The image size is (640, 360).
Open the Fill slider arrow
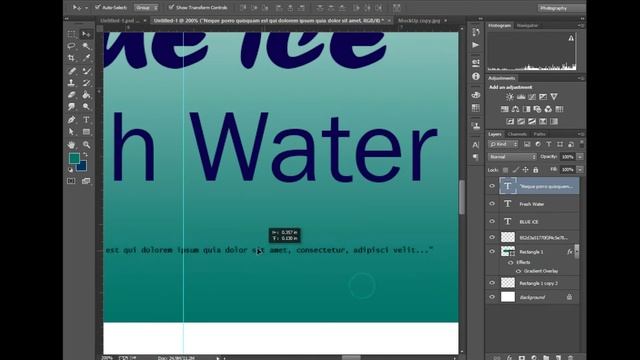pos(580,170)
